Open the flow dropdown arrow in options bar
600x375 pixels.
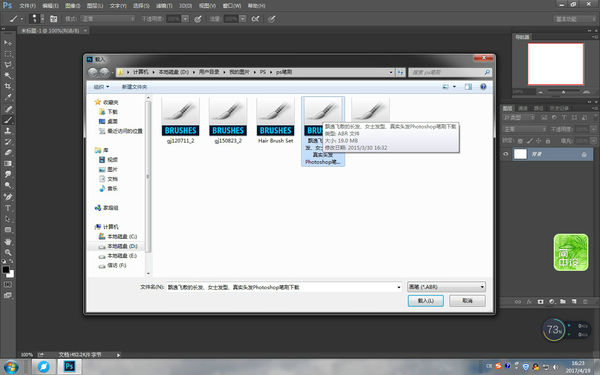pos(243,19)
